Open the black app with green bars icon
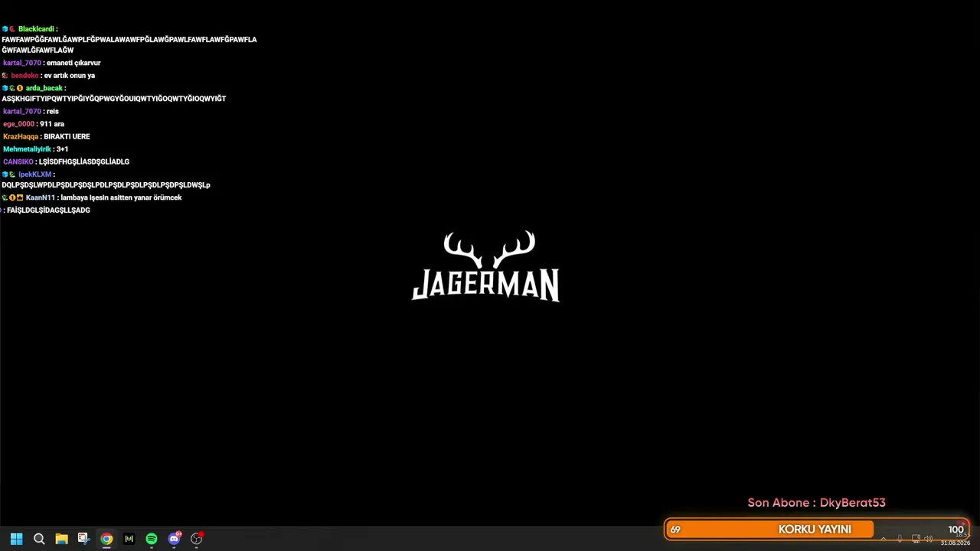Screen dimensions: 980x551 point(129,539)
